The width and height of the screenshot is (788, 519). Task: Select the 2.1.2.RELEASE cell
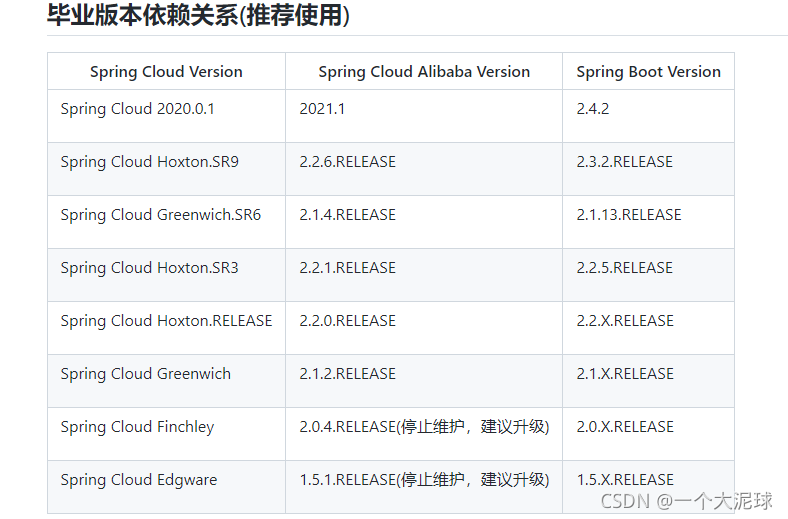coord(424,381)
